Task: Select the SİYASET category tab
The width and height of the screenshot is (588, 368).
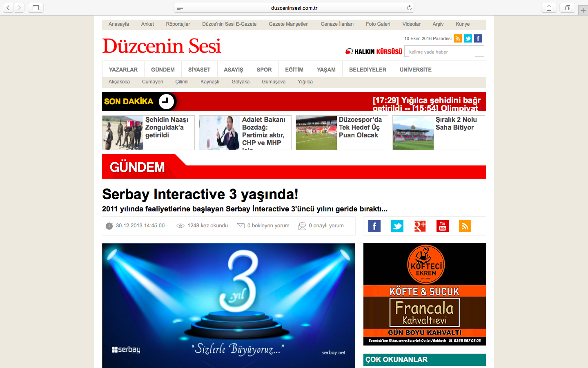Action: [x=199, y=70]
